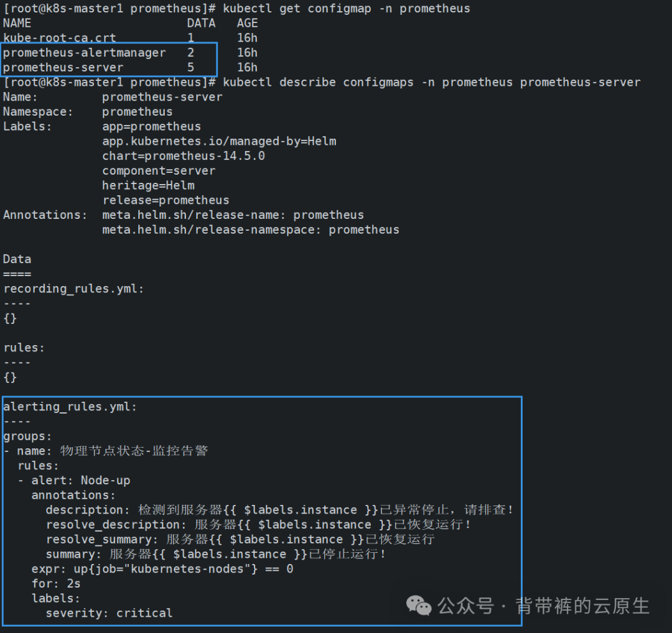Click the 'for: 2s' line
The height and width of the screenshot is (633, 672).
point(56,584)
